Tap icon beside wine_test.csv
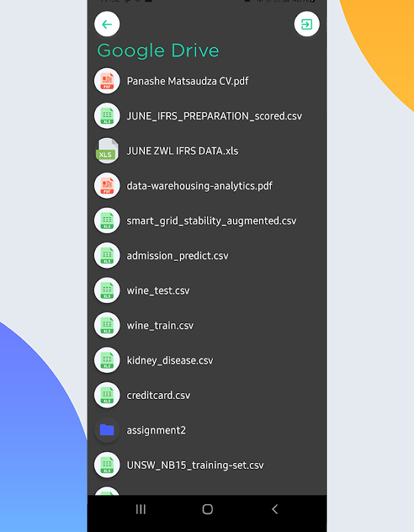This screenshot has height=532, width=414. [x=107, y=291]
